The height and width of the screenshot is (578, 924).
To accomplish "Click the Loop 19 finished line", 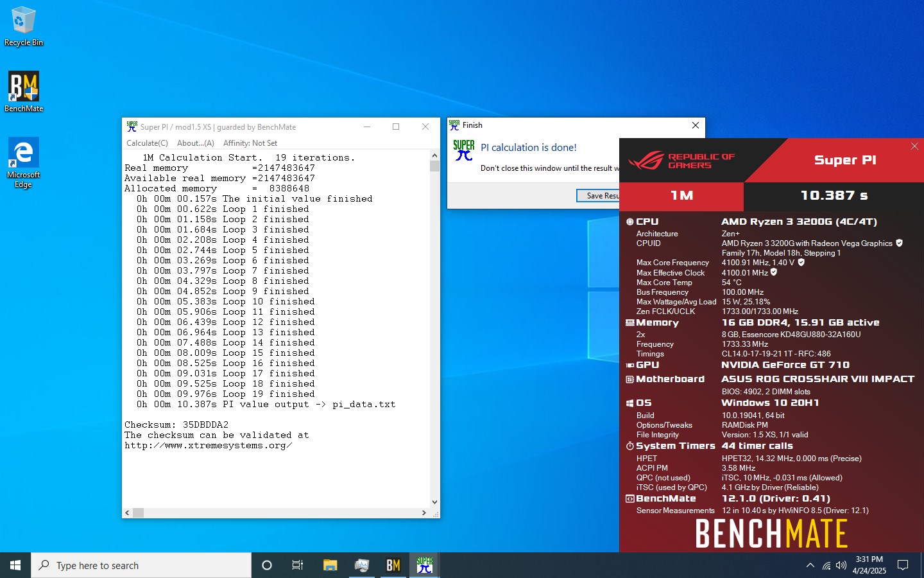I will [x=225, y=394].
